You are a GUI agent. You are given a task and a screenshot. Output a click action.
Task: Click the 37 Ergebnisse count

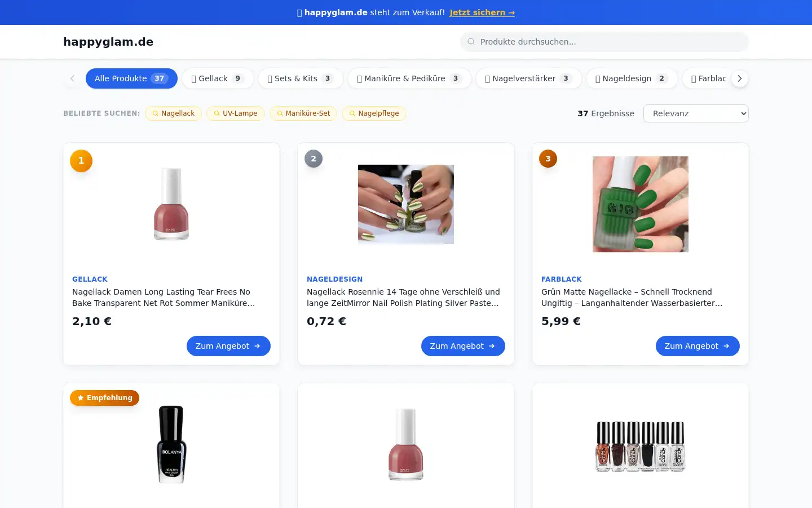click(x=606, y=113)
